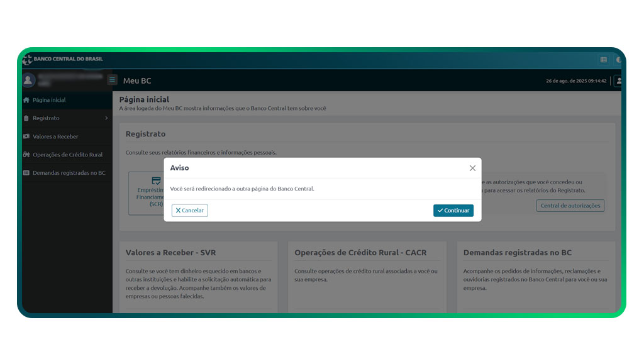Click the Registrato section heading
This screenshot has height=337, width=644.
point(145,134)
